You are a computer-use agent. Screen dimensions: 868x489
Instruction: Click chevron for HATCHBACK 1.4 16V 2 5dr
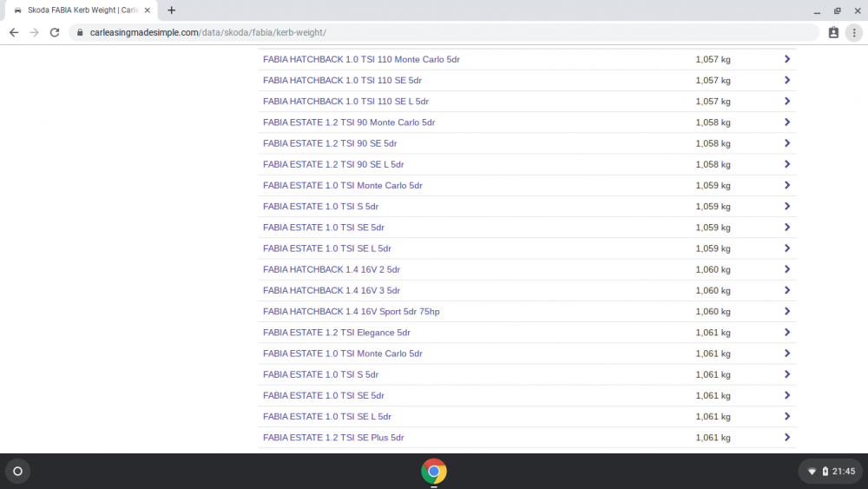pos(787,270)
